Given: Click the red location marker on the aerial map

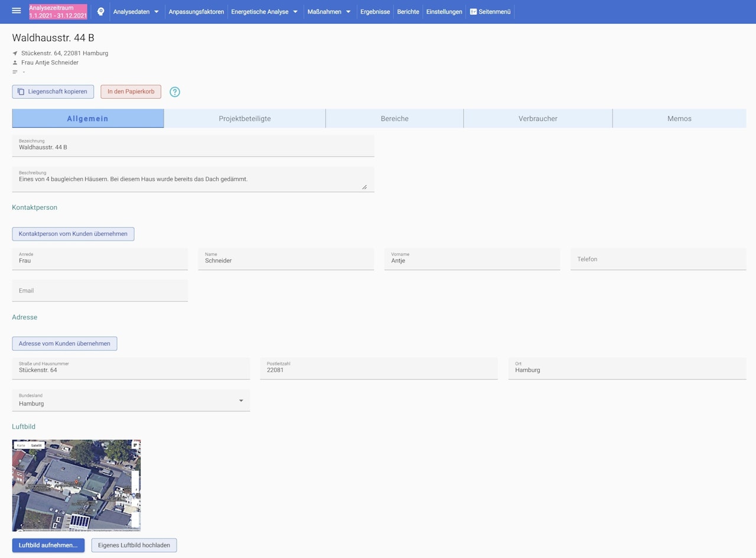Looking at the screenshot, I should 76,483.
